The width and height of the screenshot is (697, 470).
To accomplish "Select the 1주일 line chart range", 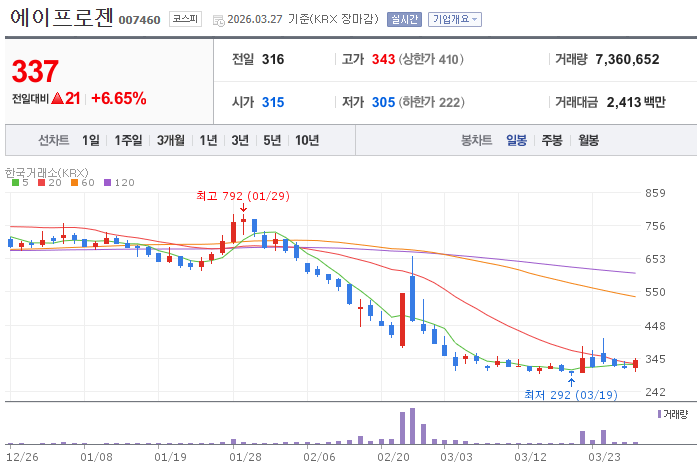I will 128,141.
